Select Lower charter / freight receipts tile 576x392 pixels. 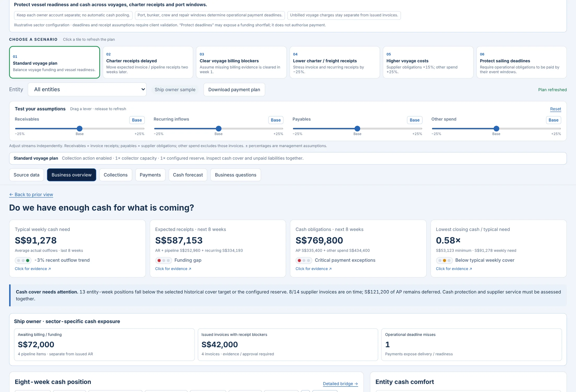(335, 62)
